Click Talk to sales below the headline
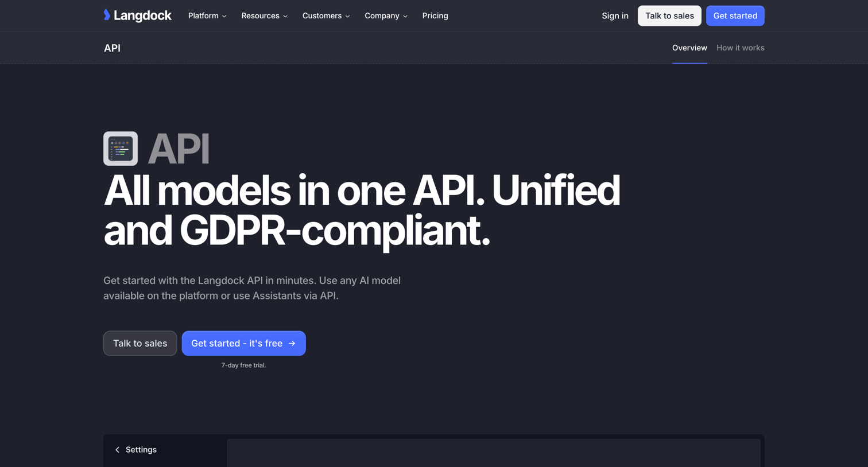The height and width of the screenshot is (467, 868). 140,343
